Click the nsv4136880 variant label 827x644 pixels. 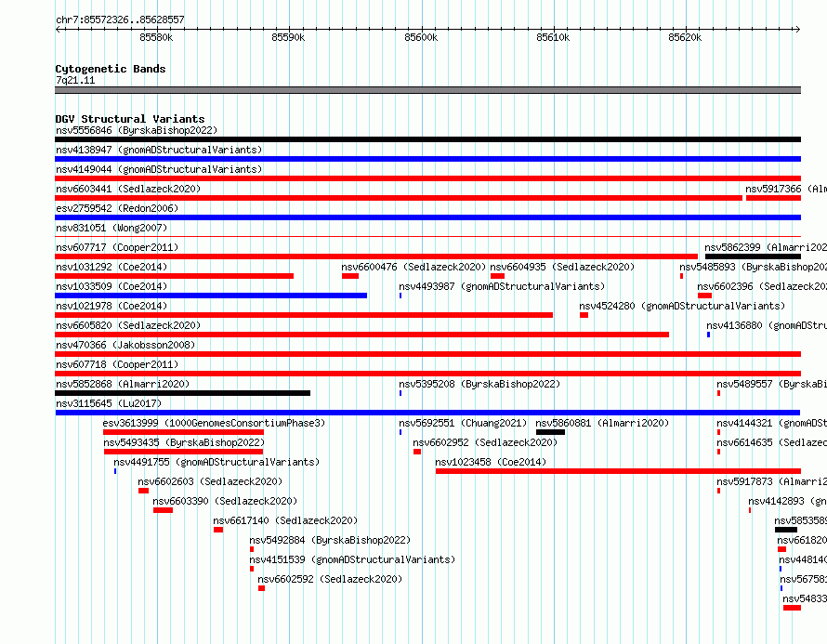(x=767, y=325)
